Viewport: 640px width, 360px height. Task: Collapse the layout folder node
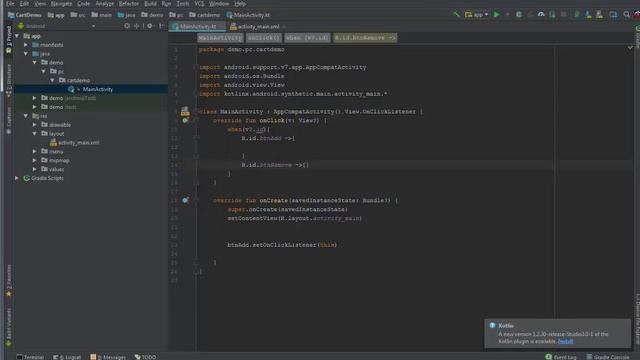click(35, 133)
